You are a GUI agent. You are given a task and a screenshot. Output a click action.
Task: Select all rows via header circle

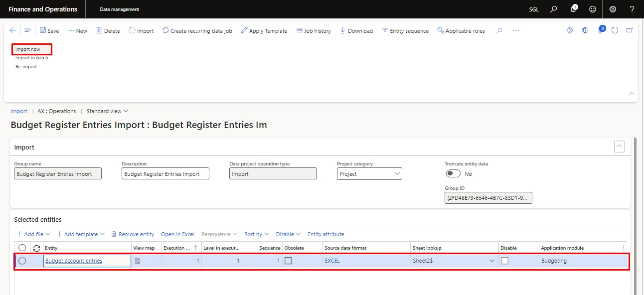tap(22, 248)
